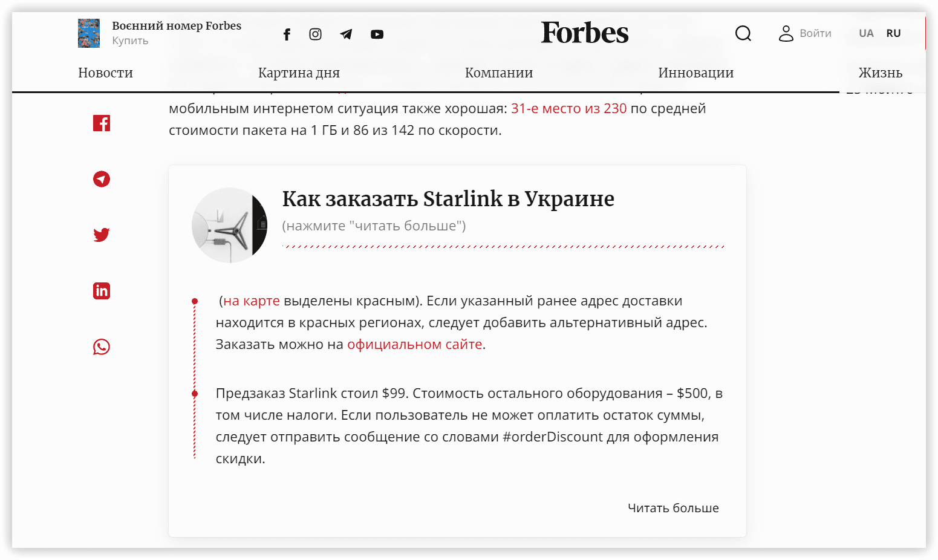
Task: Open the Telegram channel icon
Action: tap(346, 34)
